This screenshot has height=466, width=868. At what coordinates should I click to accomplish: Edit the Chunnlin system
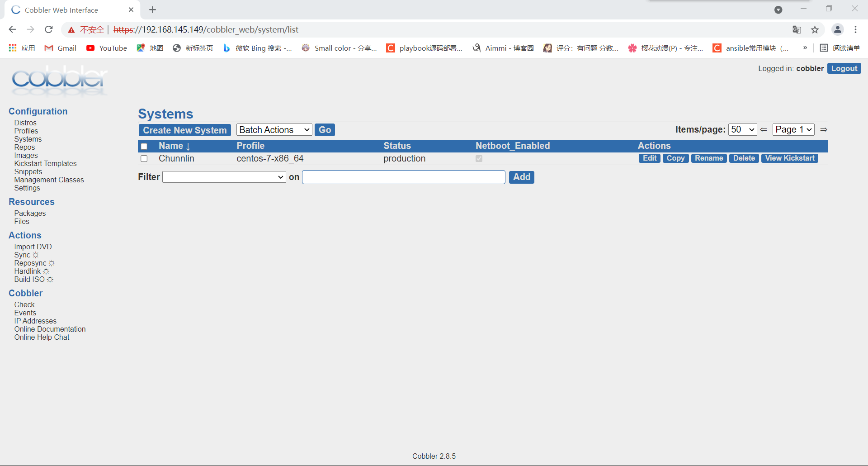pyautogui.click(x=650, y=158)
